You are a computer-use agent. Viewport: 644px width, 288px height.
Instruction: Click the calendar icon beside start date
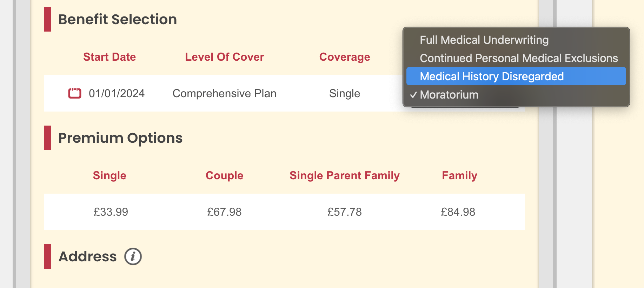[74, 93]
